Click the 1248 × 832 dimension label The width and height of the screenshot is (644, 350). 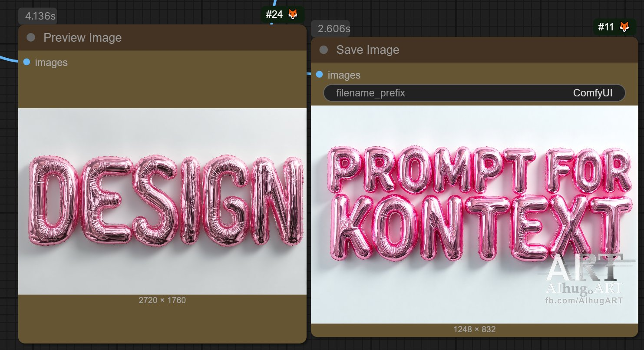[x=474, y=329]
